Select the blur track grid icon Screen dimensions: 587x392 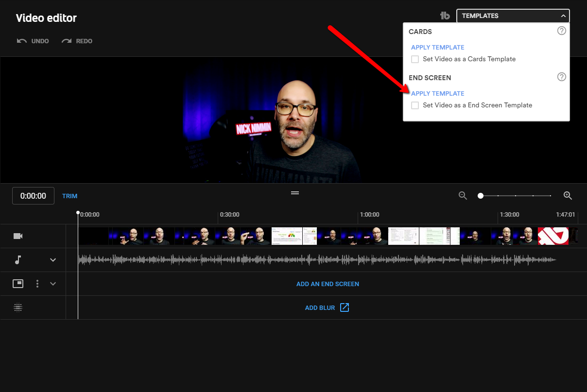coord(18,307)
